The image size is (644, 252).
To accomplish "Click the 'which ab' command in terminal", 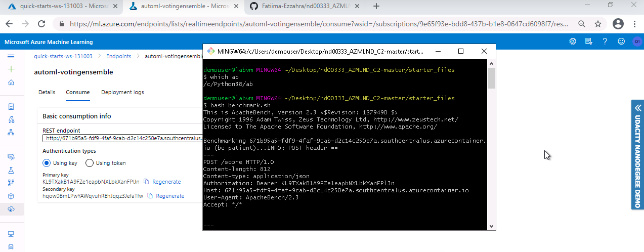I will click(x=221, y=77).
